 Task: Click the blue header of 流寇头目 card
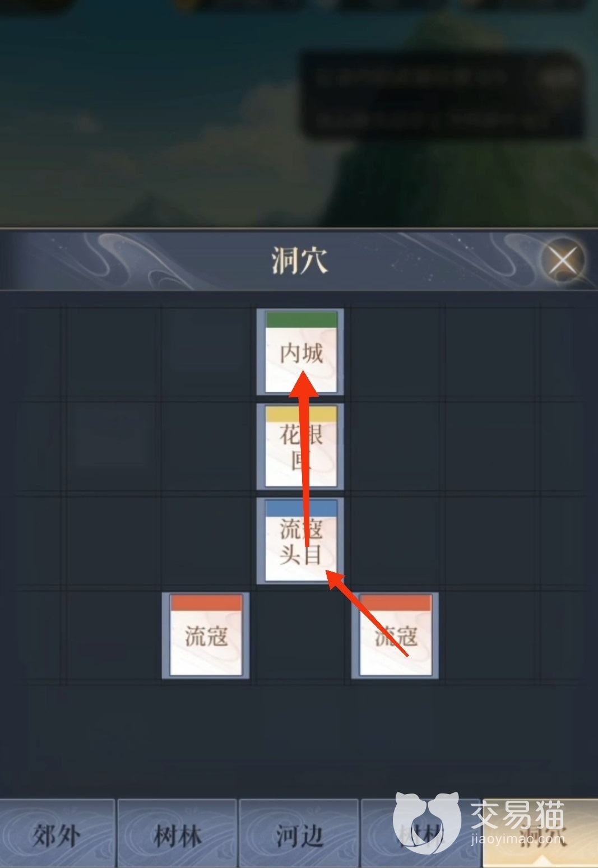pyautogui.click(x=301, y=509)
